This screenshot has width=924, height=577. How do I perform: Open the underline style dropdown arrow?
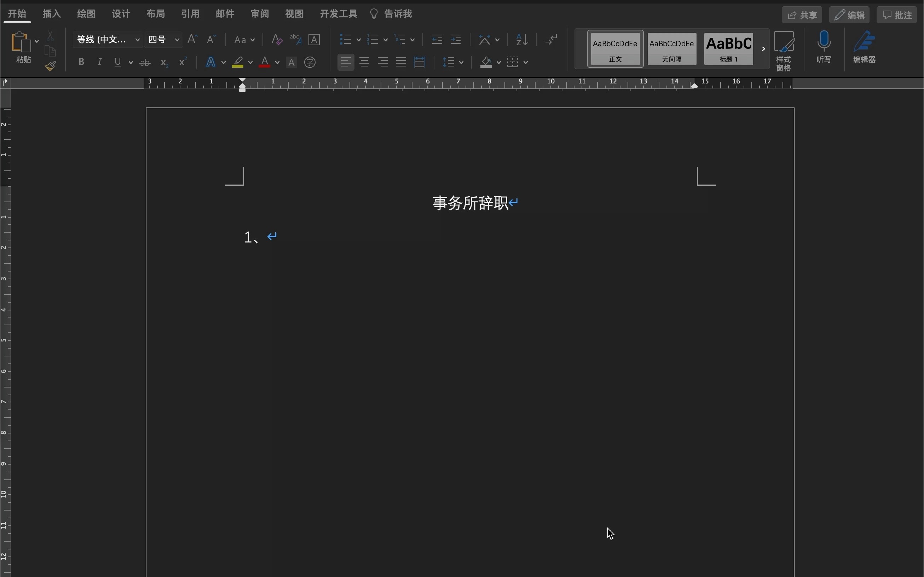click(x=131, y=63)
